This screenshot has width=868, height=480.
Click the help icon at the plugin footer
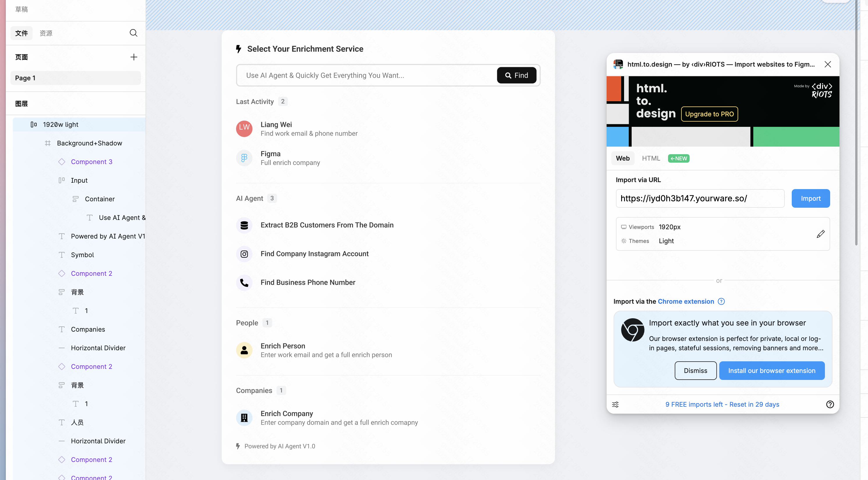pos(830,404)
